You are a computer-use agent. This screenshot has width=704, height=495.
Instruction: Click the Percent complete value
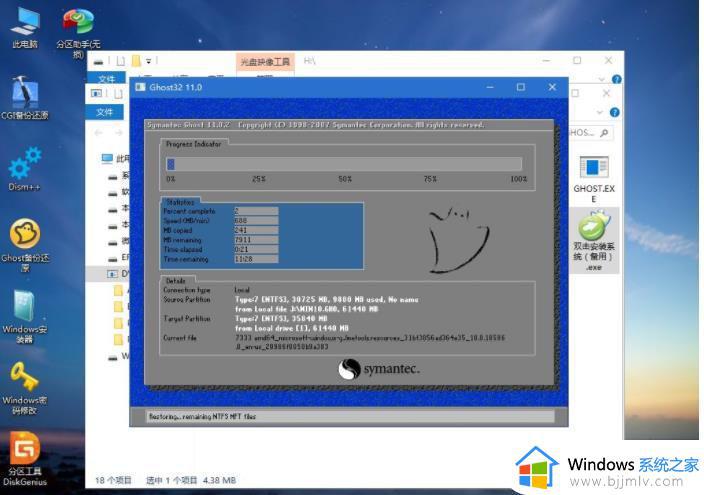coord(256,211)
